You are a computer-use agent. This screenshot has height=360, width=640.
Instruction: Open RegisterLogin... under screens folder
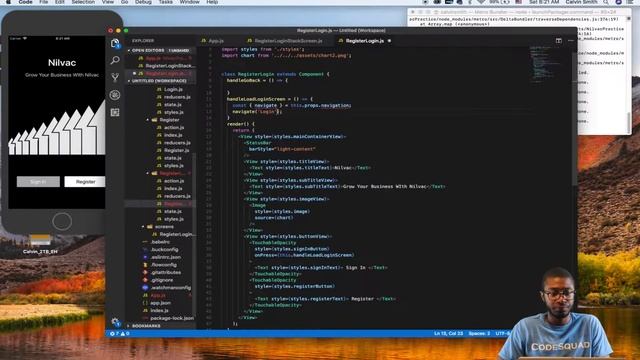coord(177,234)
